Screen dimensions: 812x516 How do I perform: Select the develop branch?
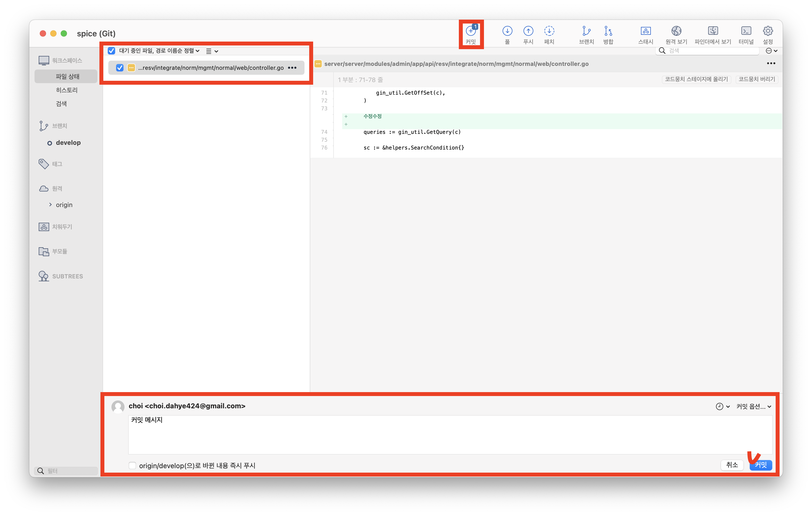pos(68,142)
